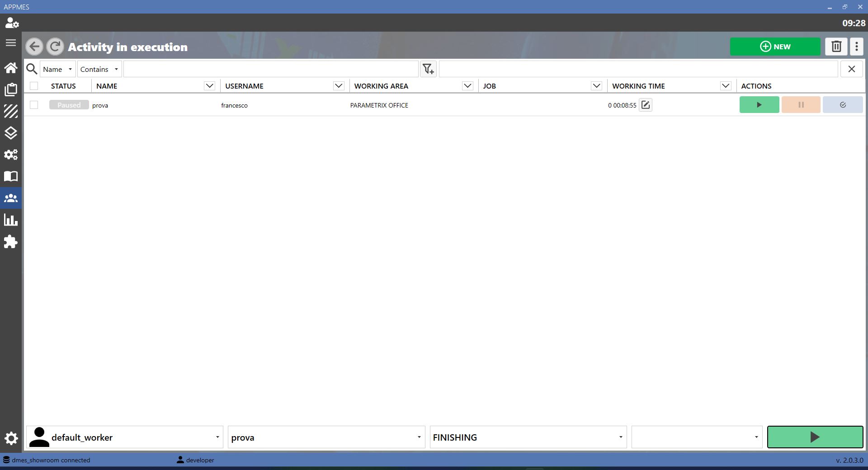The width and height of the screenshot is (868, 470).
Task: Open user settings icon in top bar
Action: [12, 23]
